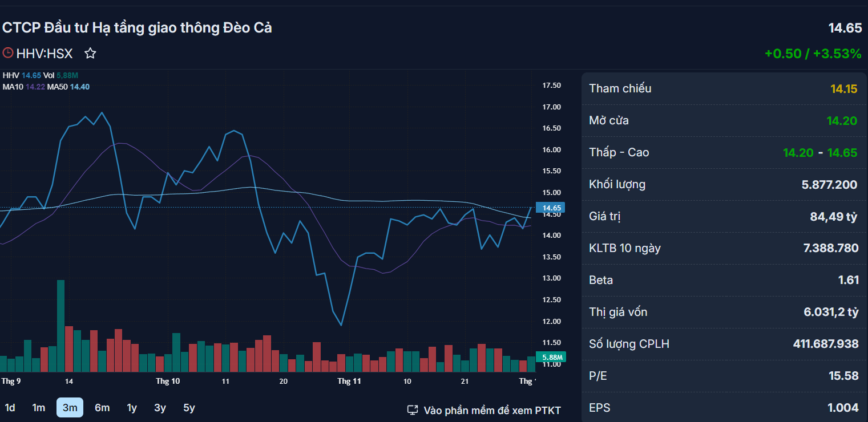Select the 1d time range
This screenshot has width=868, height=422.
click(x=10, y=408)
